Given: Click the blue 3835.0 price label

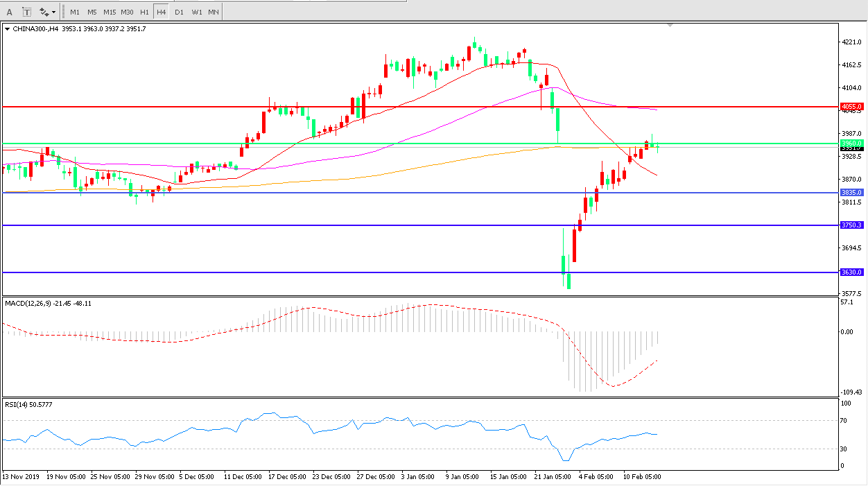Looking at the screenshot, I should pos(851,193).
